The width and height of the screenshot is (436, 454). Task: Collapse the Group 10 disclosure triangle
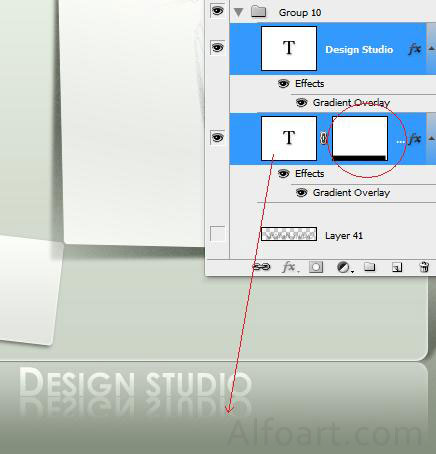click(238, 12)
